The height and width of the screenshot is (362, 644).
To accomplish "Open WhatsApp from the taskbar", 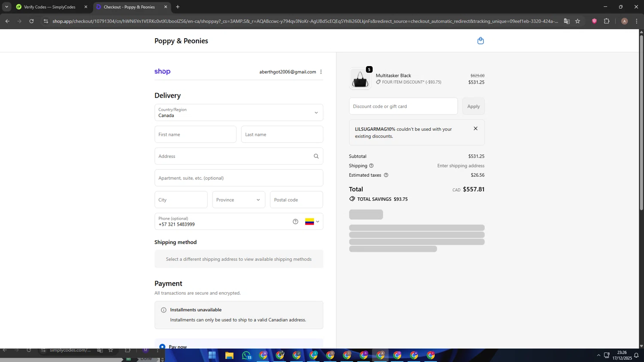I will 246,355.
